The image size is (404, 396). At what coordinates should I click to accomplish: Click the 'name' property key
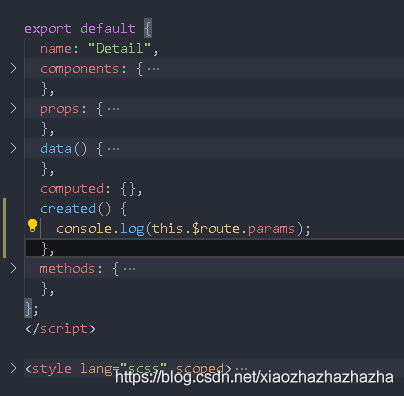(x=56, y=49)
